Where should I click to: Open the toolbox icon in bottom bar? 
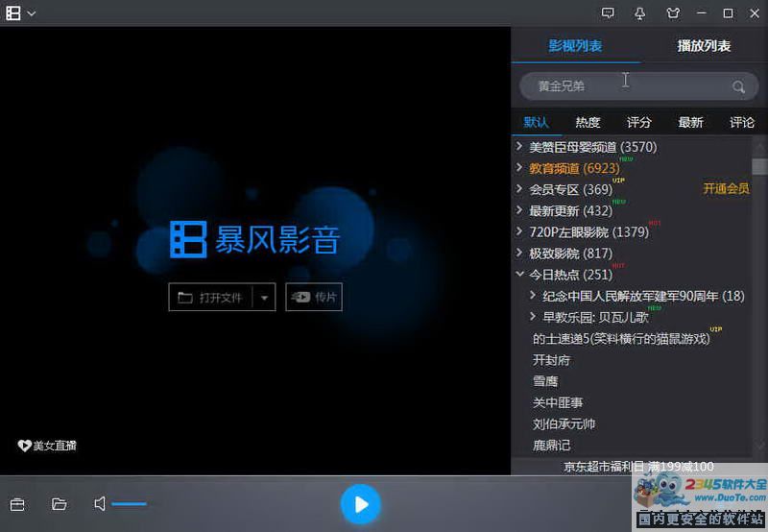tap(17, 504)
